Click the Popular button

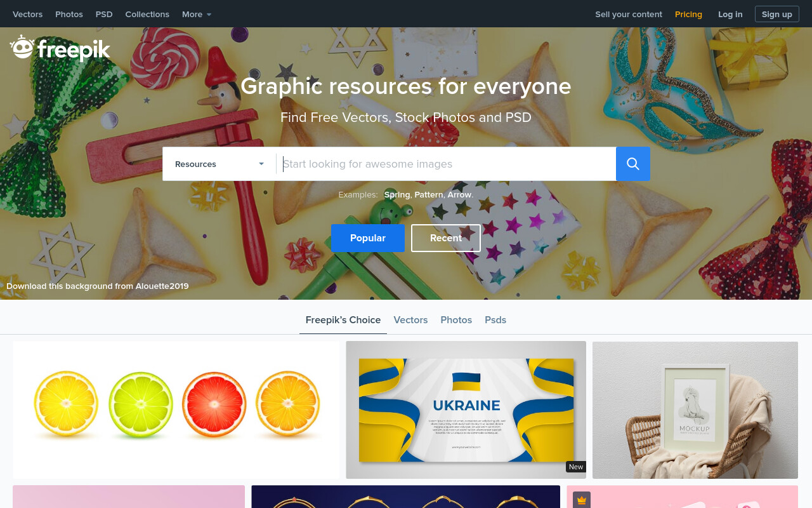click(368, 238)
